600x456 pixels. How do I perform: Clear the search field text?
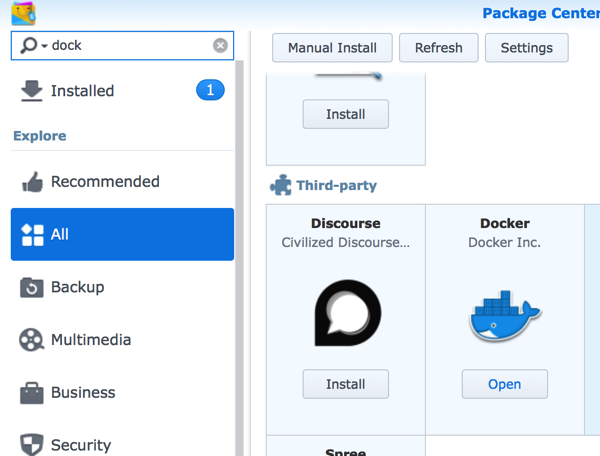[x=220, y=45]
